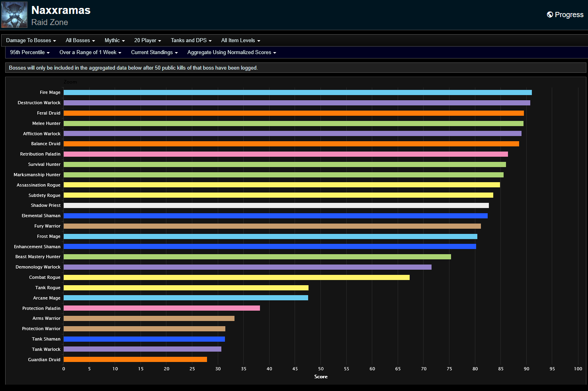Click the globe icon beside Progress

(x=550, y=15)
